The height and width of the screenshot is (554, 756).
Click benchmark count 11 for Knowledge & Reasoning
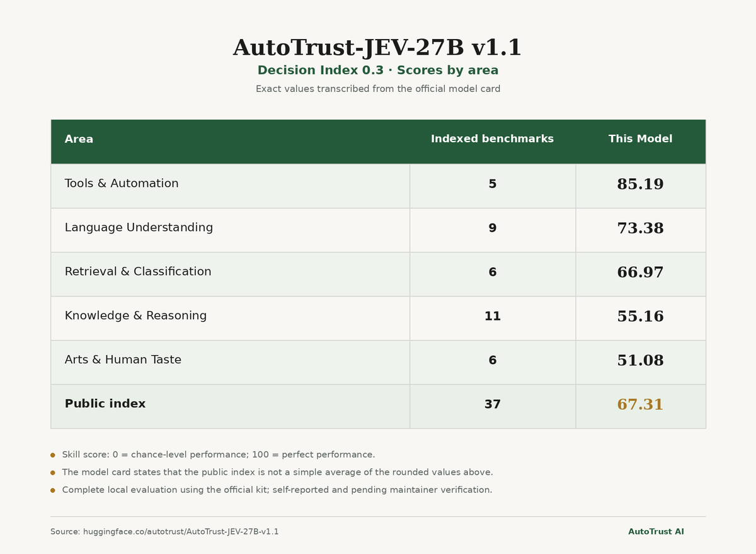pyautogui.click(x=492, y=316)
